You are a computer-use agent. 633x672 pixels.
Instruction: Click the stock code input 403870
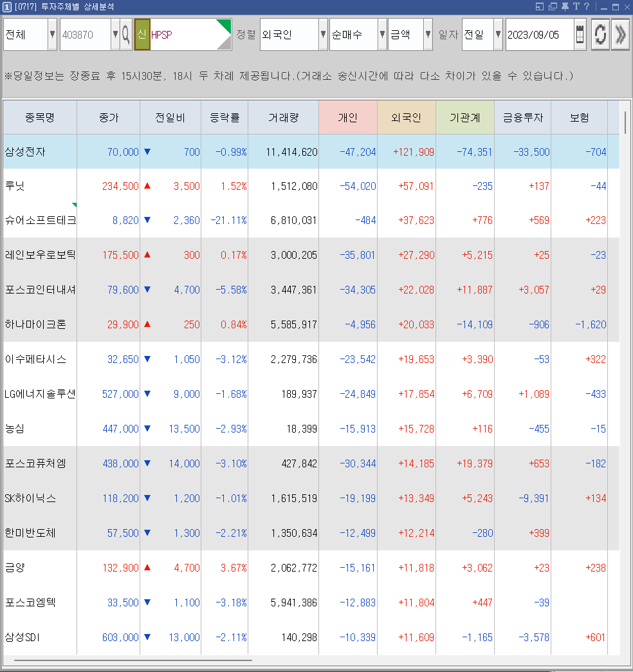[x=86, y=34]
